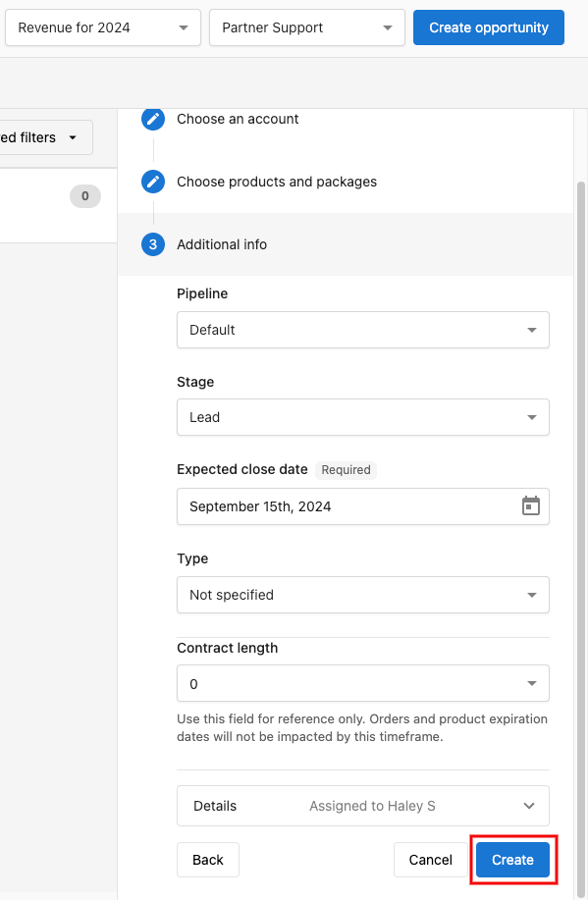Open the Revenue for 2024 dropdown
The height and width of the screenshot is (900, 588).
click(x=103, y=27)
